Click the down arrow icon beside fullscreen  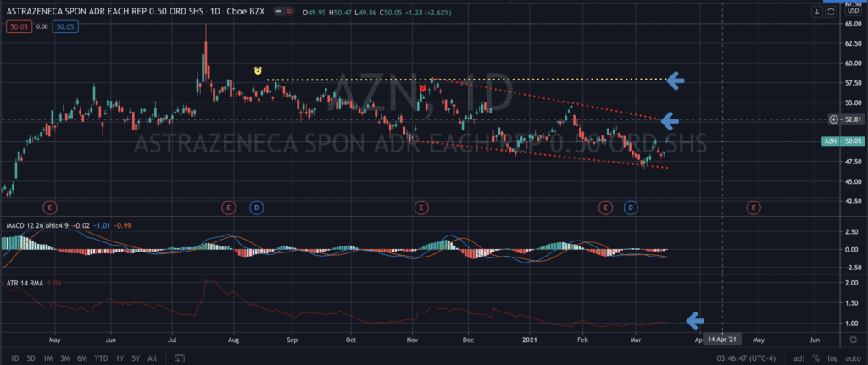pos(817,12)
